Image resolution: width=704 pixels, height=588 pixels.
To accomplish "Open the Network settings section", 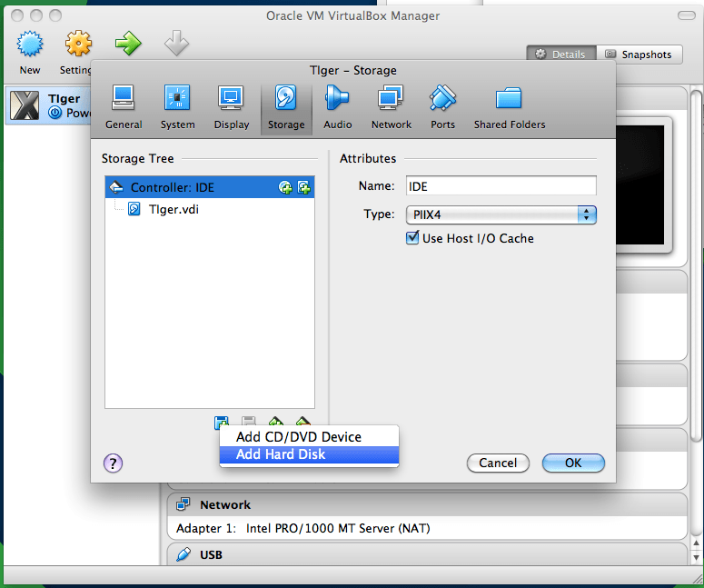I will [x=392, y=108].
